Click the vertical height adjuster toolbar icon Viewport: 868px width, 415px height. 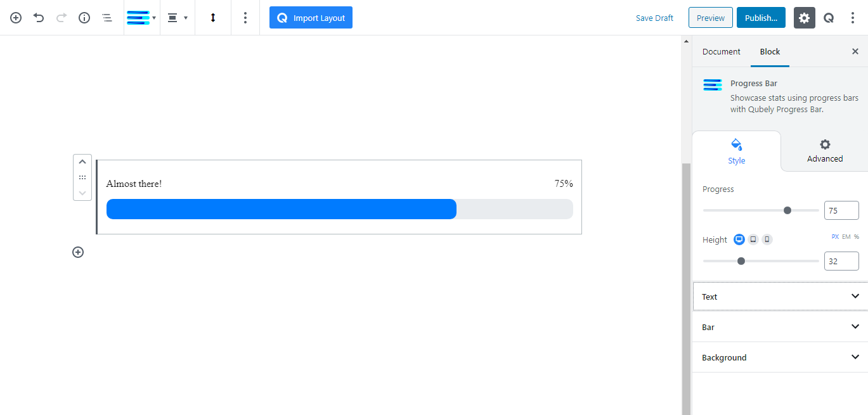click(x=212, y=18)
